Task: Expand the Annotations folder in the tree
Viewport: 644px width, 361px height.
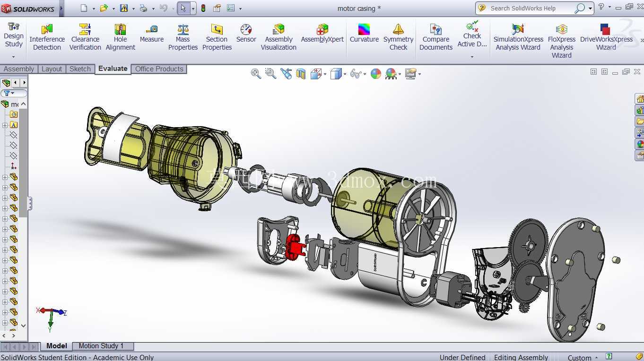Action: click(x=5, y=125)
